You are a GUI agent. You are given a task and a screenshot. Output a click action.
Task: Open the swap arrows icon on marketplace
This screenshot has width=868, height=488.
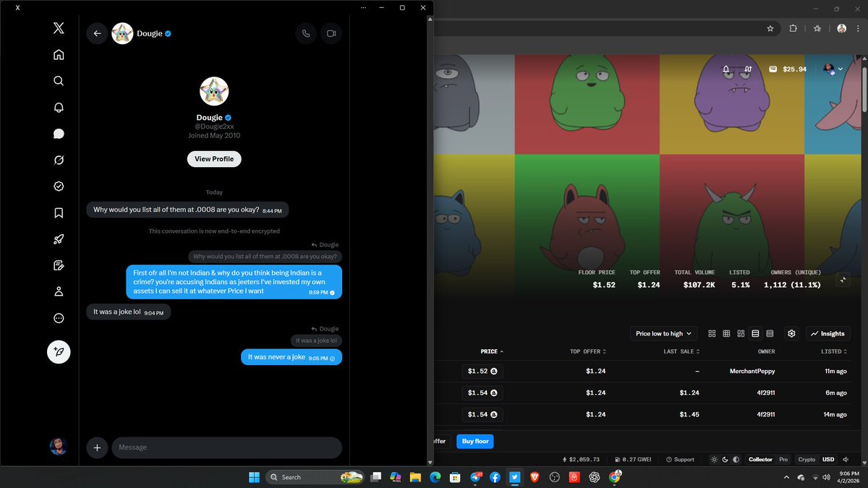748,69
